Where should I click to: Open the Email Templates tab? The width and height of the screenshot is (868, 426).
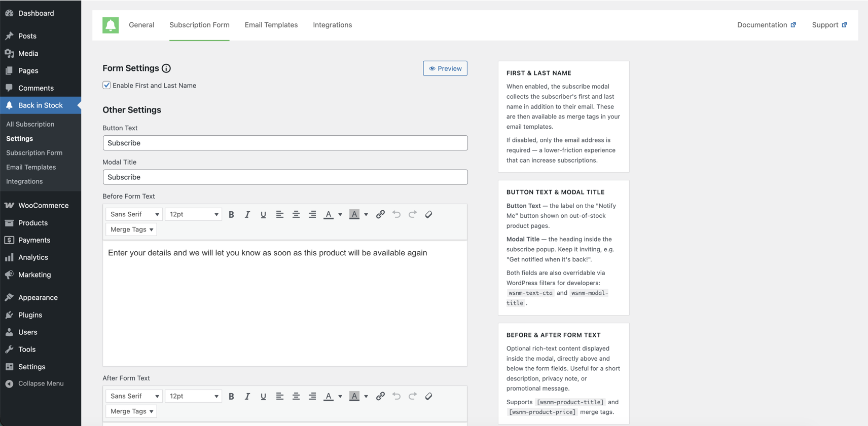(x=271, y=25)
